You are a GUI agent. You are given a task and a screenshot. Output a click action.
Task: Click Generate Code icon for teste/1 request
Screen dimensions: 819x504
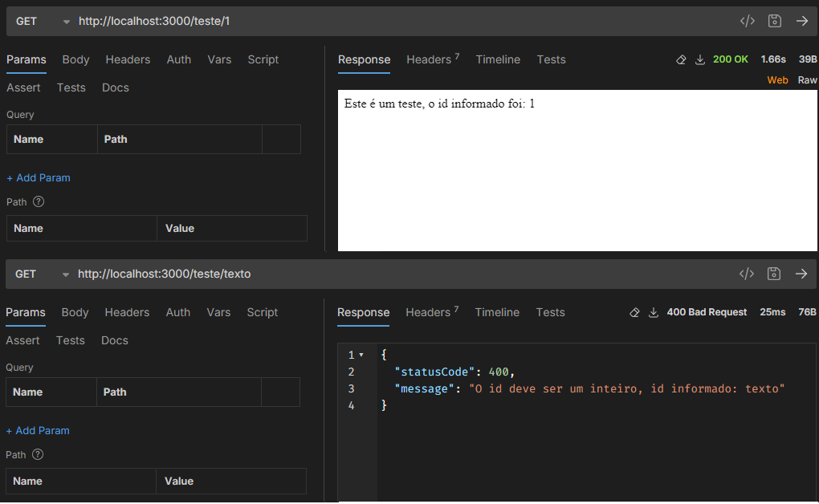click(747, 21)
